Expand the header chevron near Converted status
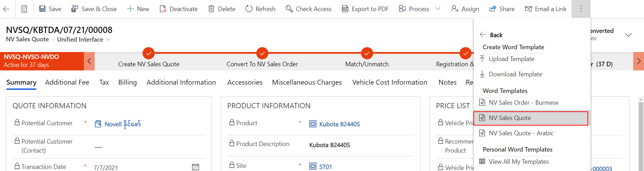 pos(628,35)
